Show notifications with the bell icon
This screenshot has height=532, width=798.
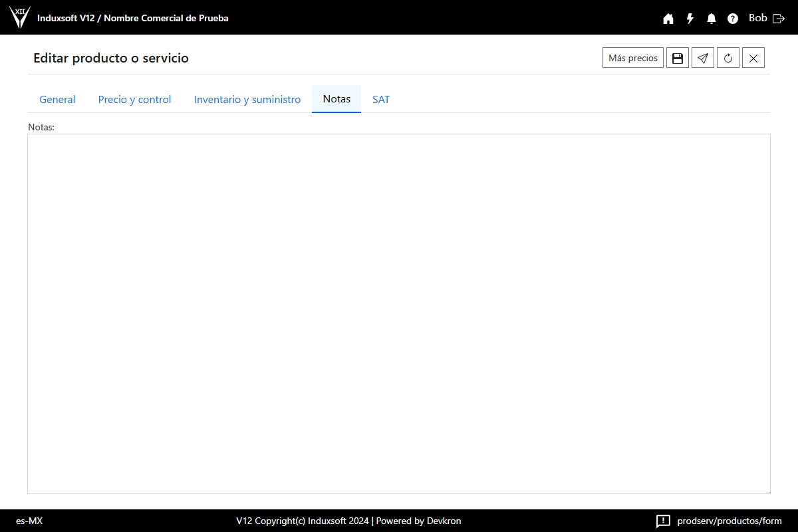click(x=712, y=19)
